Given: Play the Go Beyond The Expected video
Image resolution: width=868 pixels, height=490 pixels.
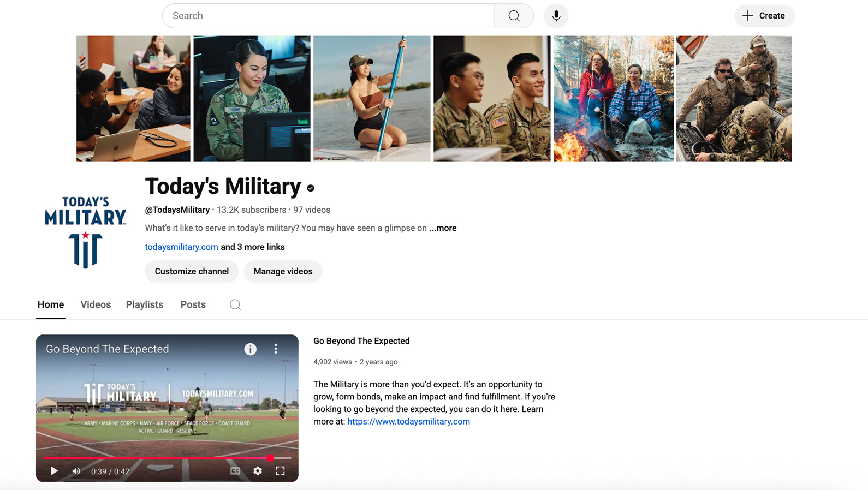Looking at the screenshot, I should coord(54,471).
